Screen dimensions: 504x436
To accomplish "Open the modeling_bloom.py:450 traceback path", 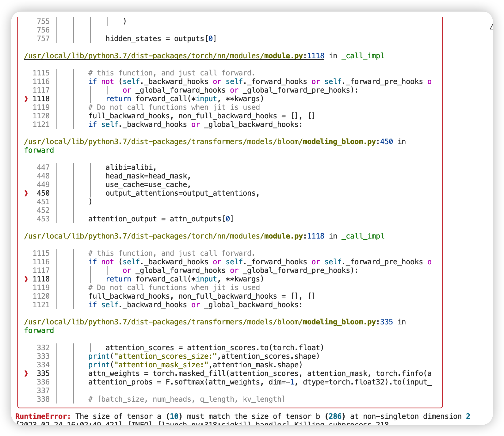I will point(208,141).
